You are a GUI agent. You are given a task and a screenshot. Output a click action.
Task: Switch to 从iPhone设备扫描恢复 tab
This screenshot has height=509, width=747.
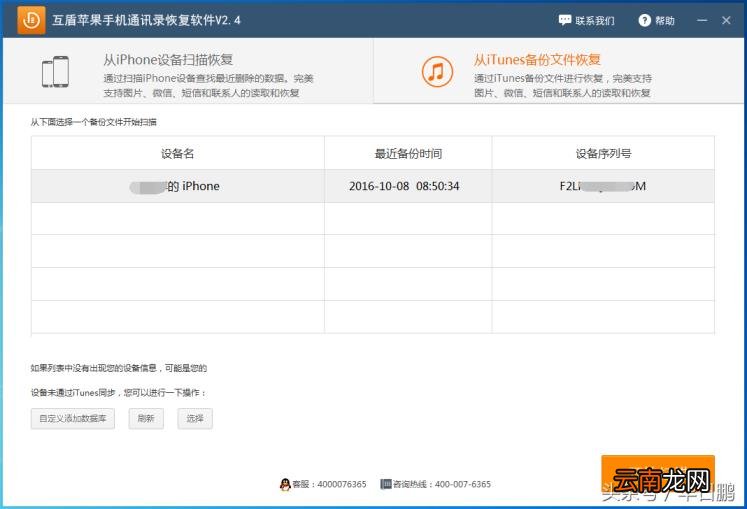188,71
